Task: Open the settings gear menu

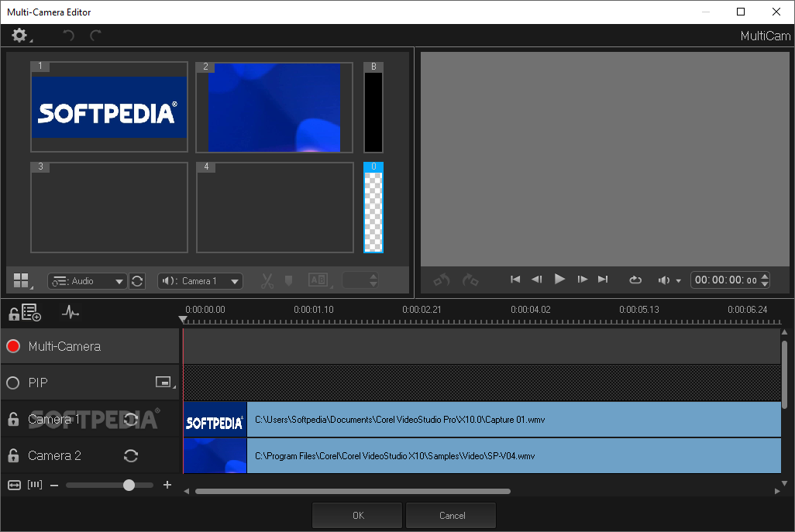Action: (20, 36)
